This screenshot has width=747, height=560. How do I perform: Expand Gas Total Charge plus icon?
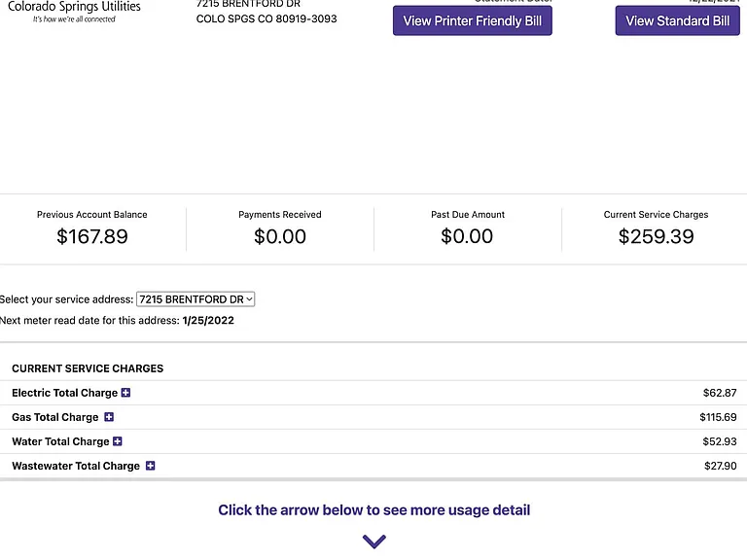(109, 417)
